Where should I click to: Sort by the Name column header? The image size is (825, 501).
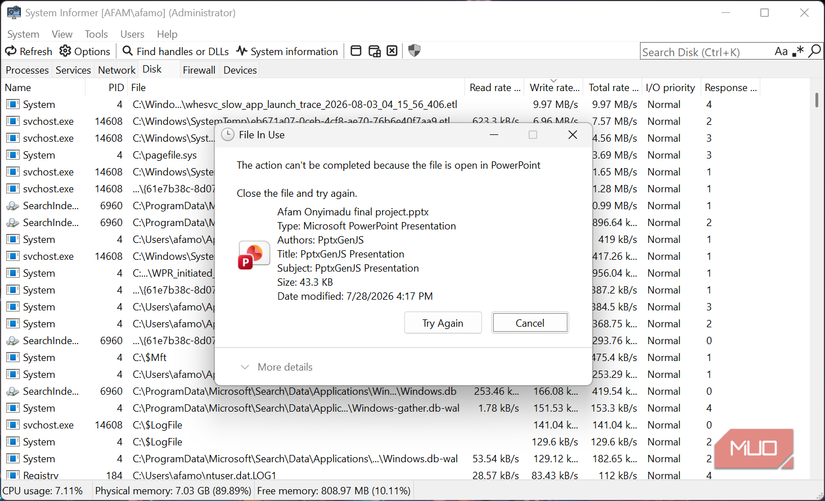pyautogui.click(x=44, y=87)
